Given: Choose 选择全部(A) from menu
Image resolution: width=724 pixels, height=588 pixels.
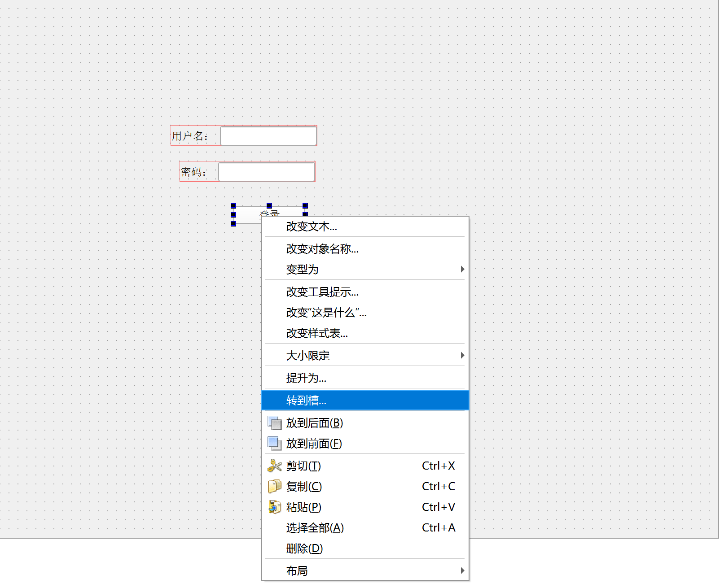Looking at the screenshot, I should pos(315,528).
